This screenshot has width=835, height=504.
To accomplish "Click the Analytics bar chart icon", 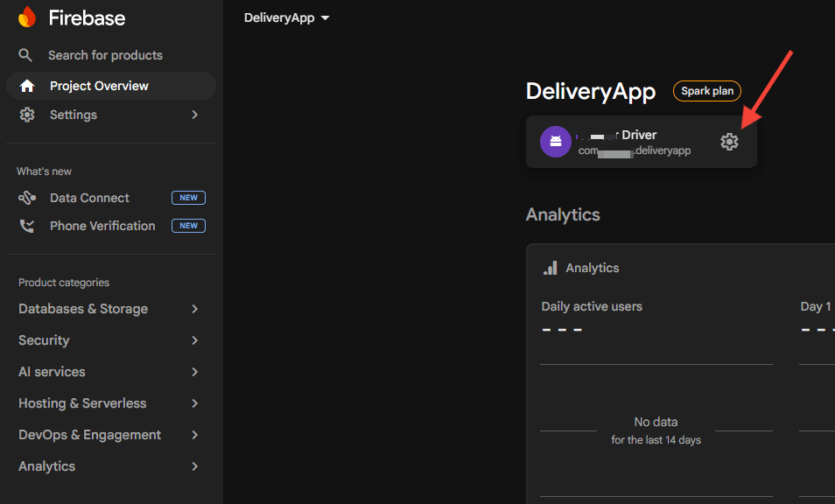I will tap(550, 268).
